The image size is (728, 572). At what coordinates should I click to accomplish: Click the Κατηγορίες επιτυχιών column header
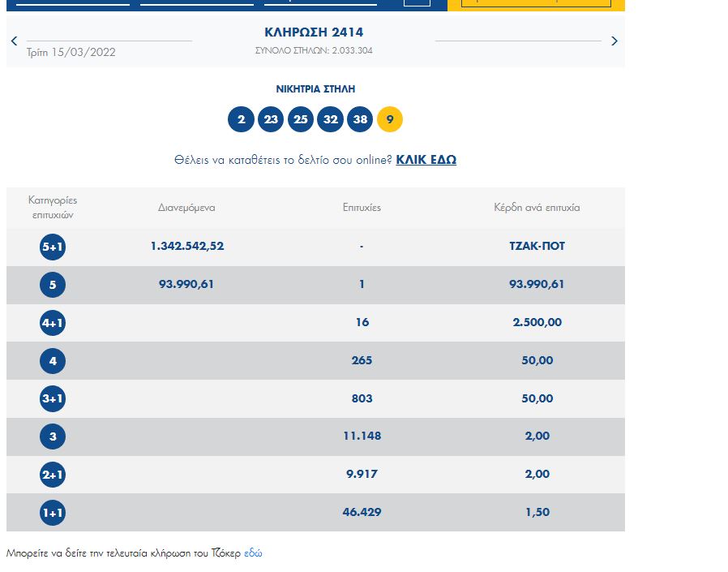pos(53,208)
